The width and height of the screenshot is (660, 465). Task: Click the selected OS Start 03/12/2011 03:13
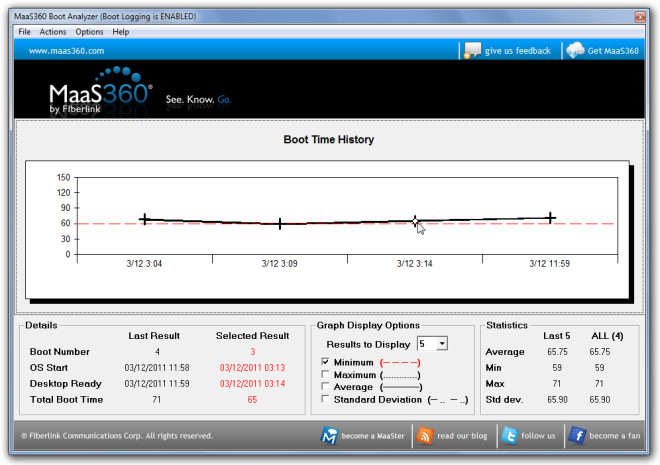click(252, 367)
